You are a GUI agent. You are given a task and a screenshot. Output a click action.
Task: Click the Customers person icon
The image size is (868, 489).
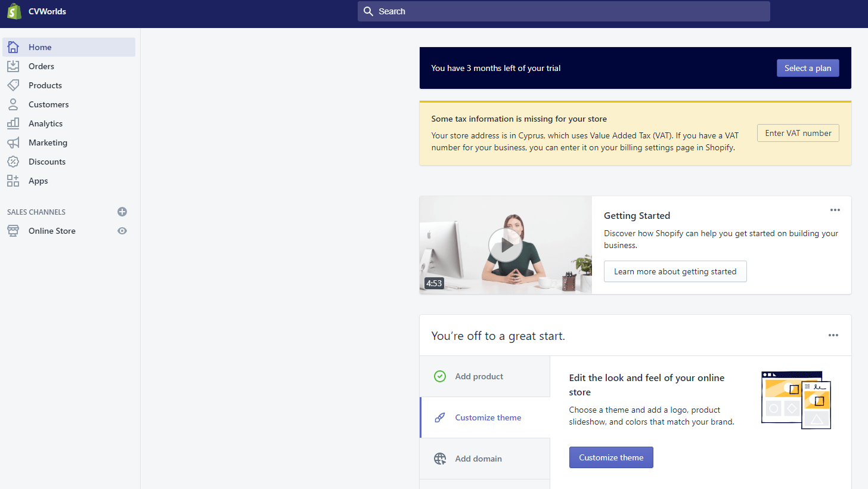[13, 104]
